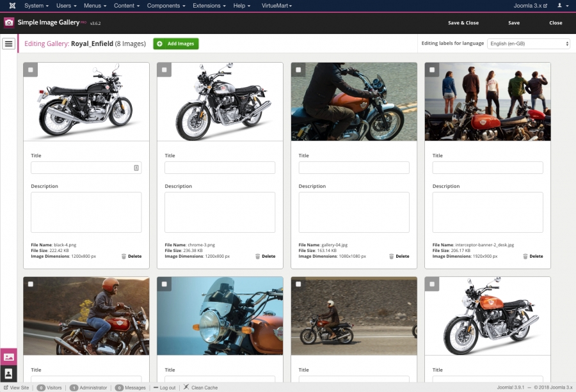
Task: Expand the VirtueMart menu
Action: [x=276, y=6]
